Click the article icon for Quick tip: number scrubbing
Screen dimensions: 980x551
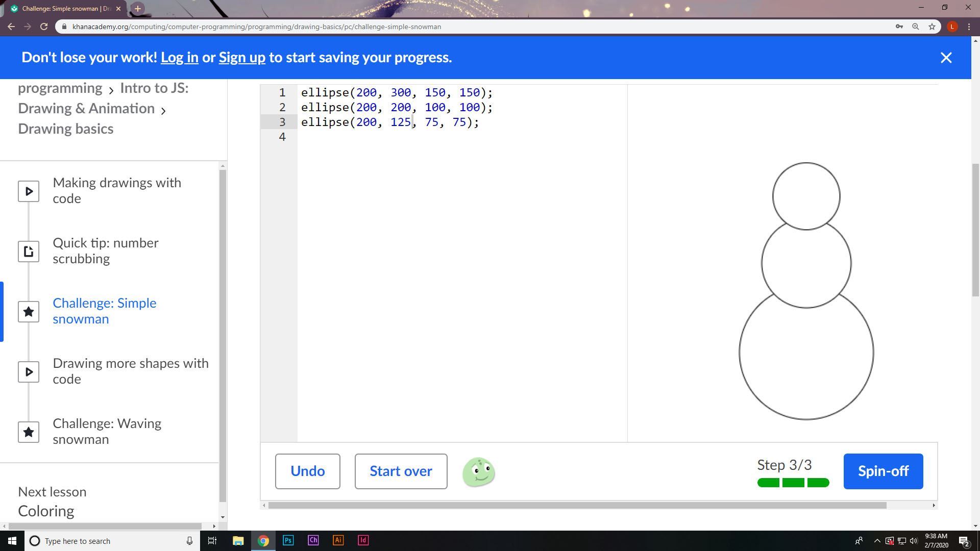tap(29, 252)
